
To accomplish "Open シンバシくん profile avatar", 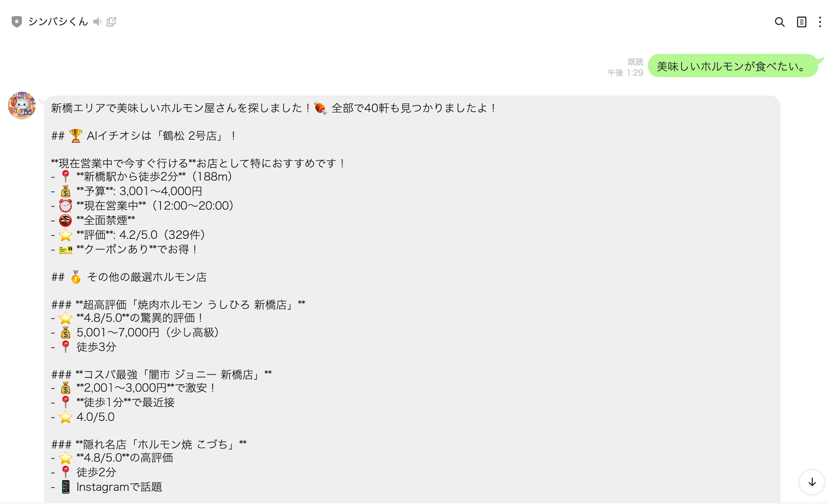I will 22,106.
